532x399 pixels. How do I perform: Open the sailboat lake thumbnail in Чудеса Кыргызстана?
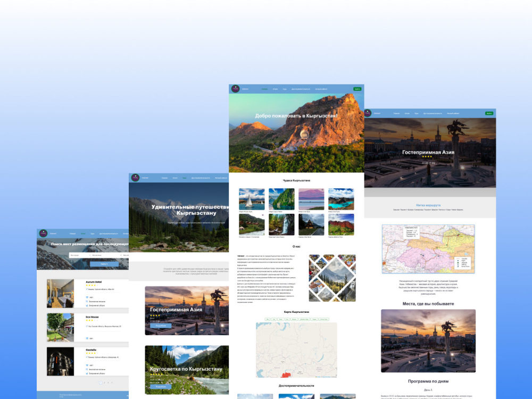[252, 199]
